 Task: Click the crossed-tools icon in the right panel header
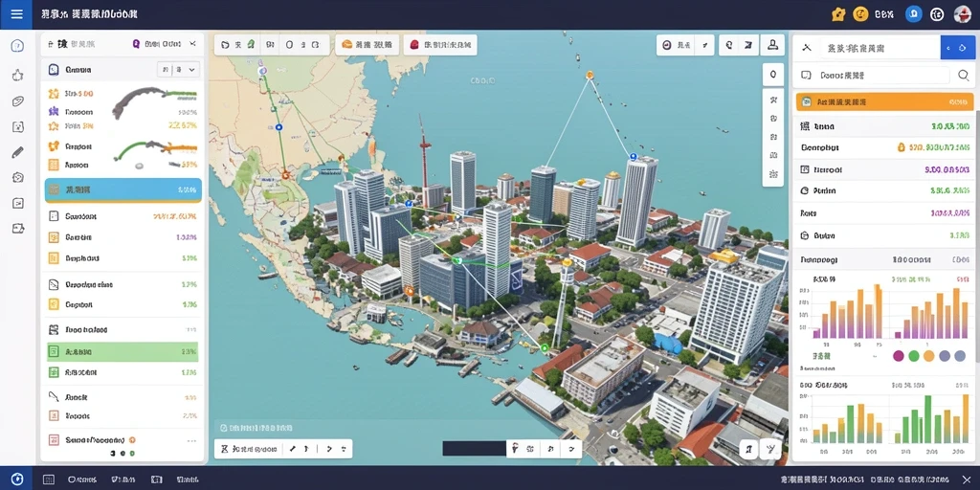pos(806,47)
